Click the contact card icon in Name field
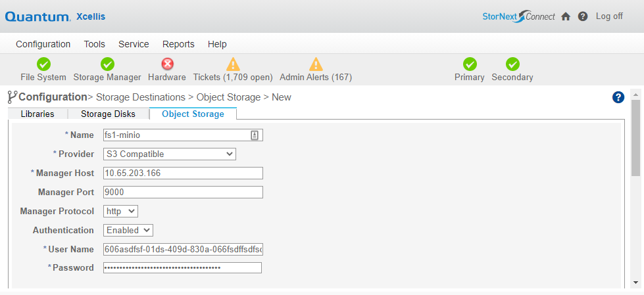Screen dimensions: 644x295 (255, 135)
